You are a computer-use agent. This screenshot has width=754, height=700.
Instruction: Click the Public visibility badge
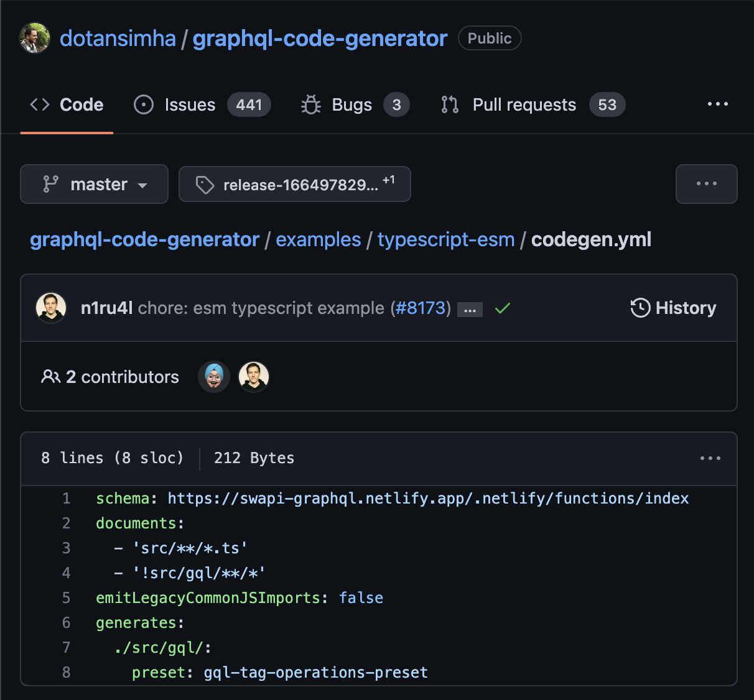490,39
